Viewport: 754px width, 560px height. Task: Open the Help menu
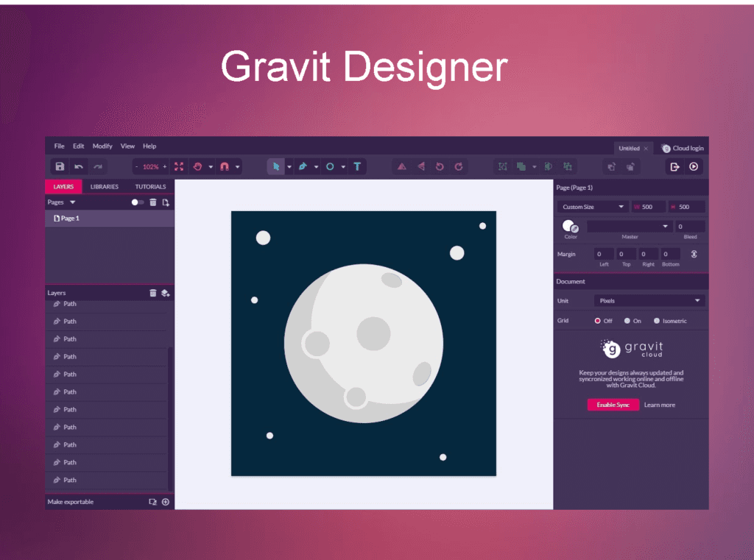[149, 146]
